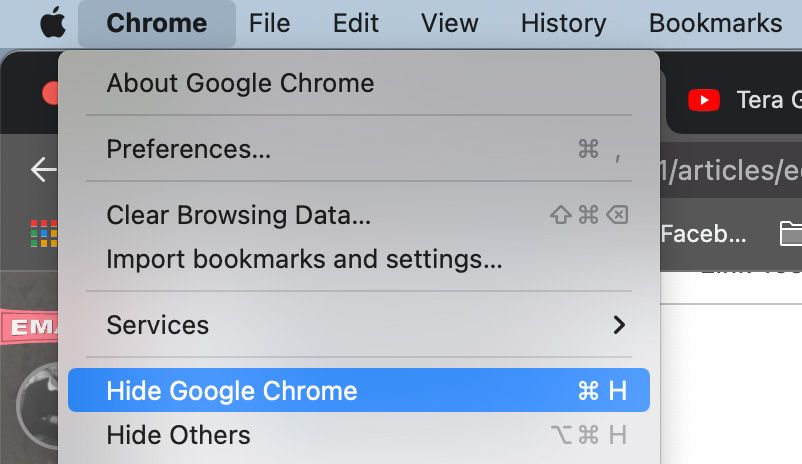Choose Clear Browsing Data option

[238, 215]
